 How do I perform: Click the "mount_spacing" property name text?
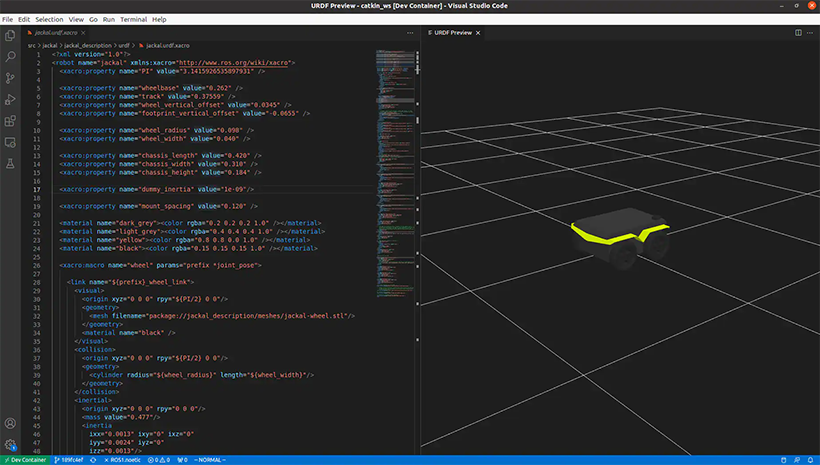(166, 206)
